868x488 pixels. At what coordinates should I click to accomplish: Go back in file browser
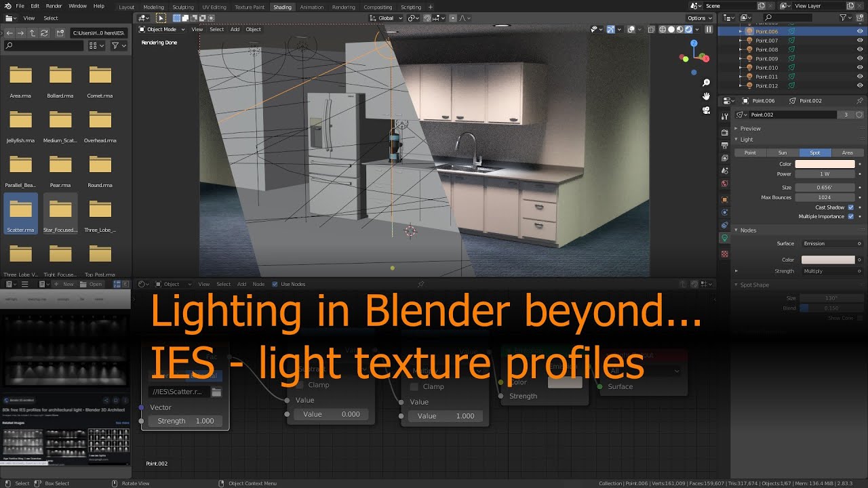pos(9,33)
